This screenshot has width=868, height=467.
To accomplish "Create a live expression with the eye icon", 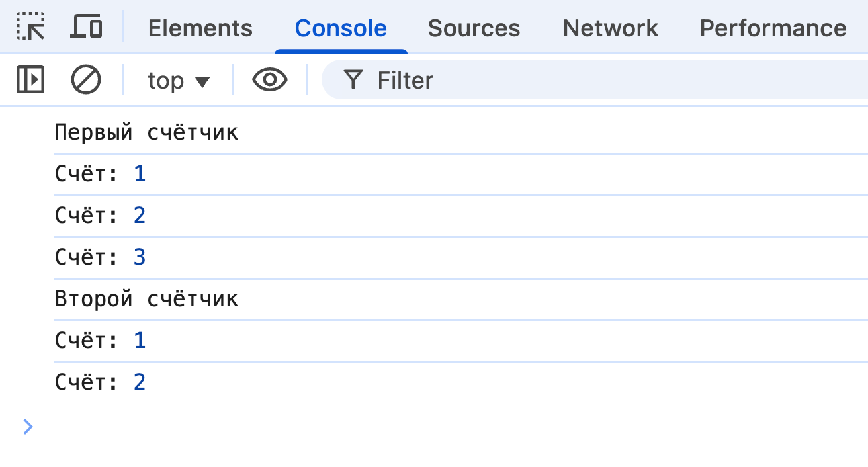I will click(270, 80).
